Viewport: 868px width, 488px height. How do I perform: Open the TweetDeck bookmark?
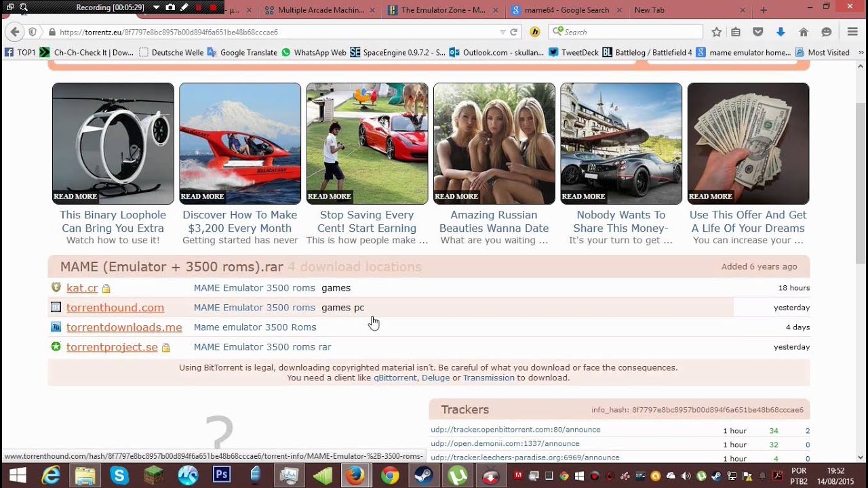[x=574, y=52]
